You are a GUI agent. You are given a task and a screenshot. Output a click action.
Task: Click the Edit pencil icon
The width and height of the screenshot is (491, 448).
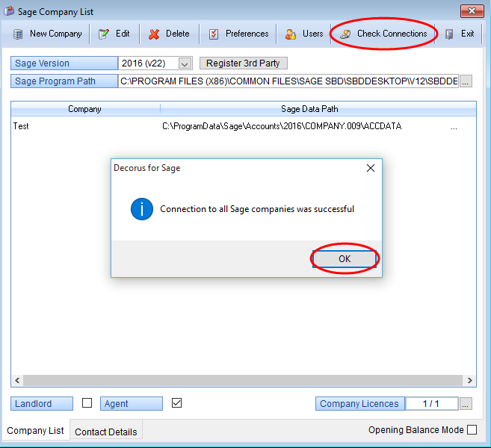[104, 34]
